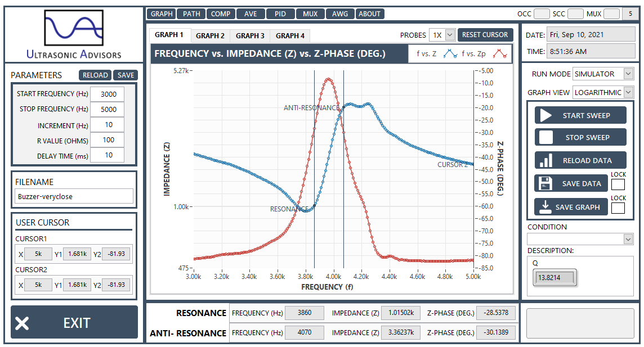This screenshot has height=347, width=644.
Task: Click the Anti-Resonance Z-phase value -30.1389
Action: [496, 332]
